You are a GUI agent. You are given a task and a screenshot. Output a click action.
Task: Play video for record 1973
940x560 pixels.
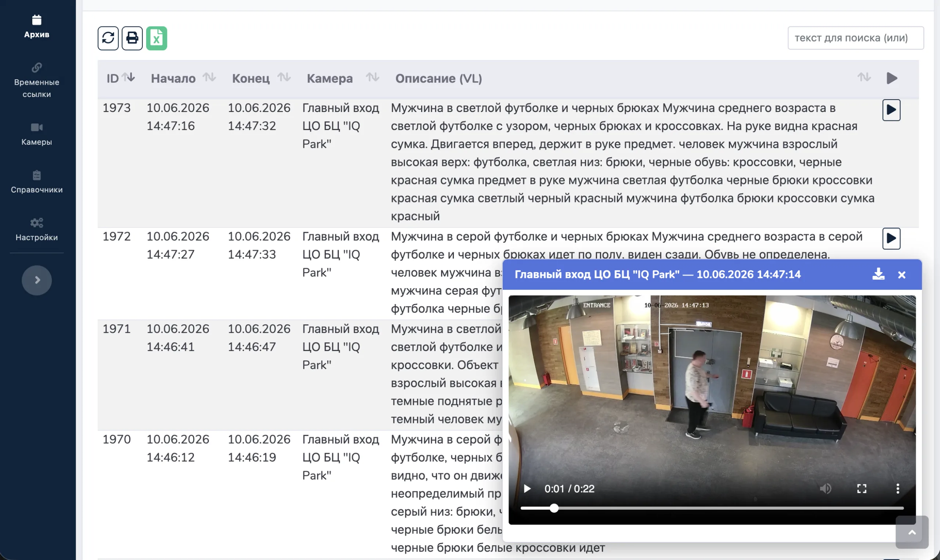891,110
